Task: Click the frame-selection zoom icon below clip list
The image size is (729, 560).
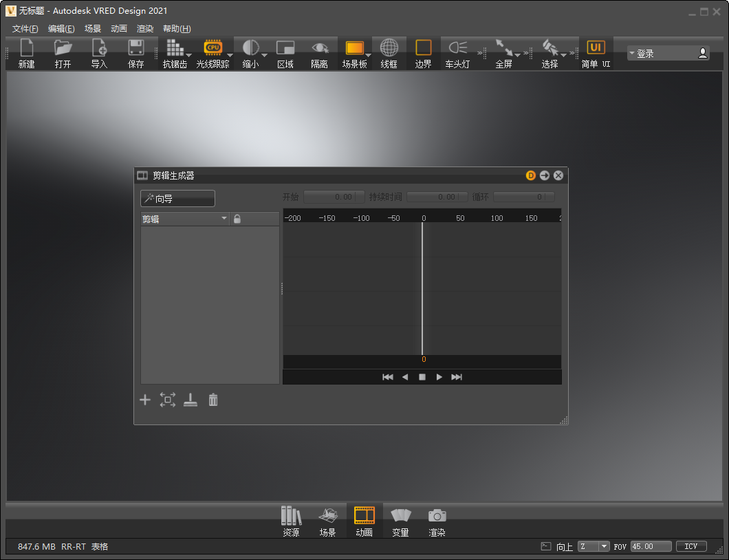Action: click(168, 400)
